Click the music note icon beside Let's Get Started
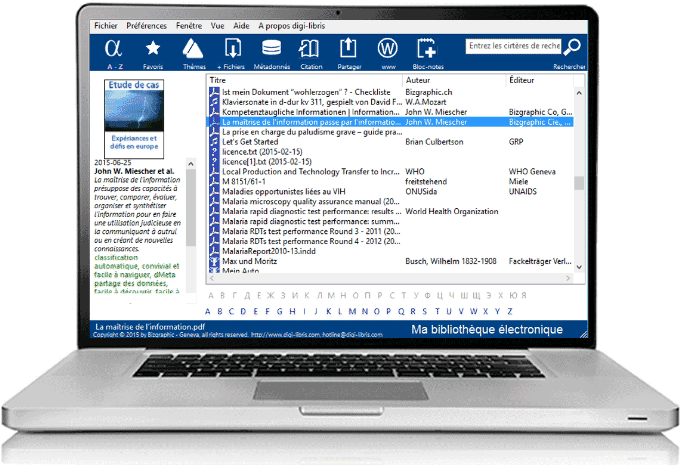 tap(214, 142)
